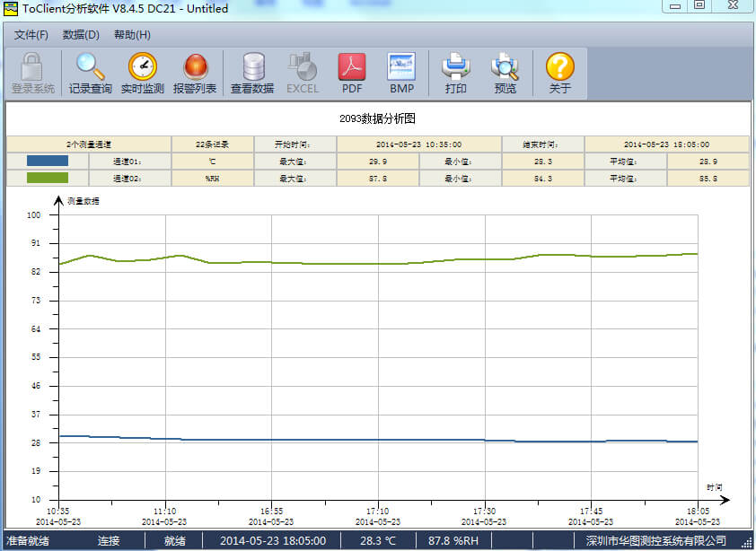Open the 帮助(H) menu
Image resolution: width=756 pixels, height=551 pixels.
[132, 35]
